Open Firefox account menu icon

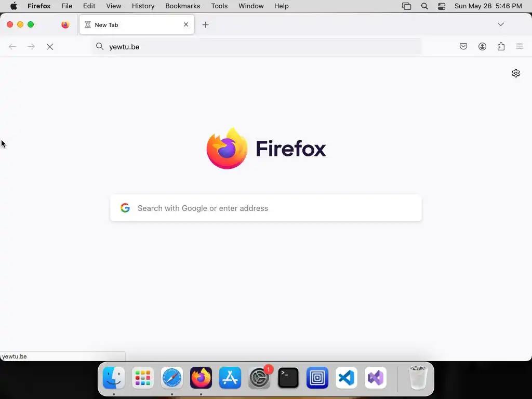coord(482,46)
